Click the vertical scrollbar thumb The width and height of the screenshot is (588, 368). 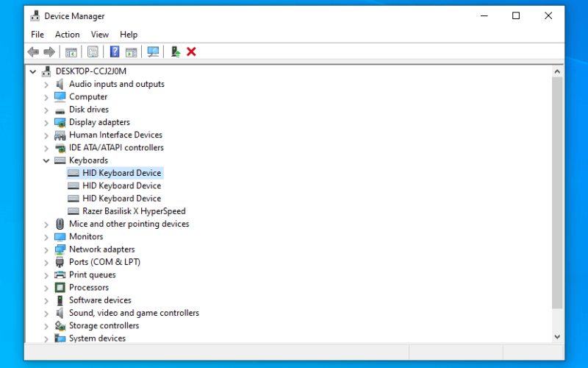click(x=557, y=193)
